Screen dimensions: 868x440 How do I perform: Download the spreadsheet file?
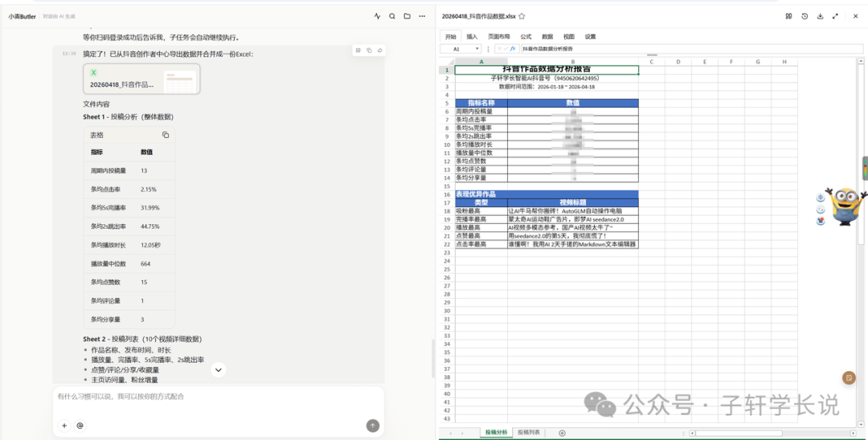coord(820,17)
